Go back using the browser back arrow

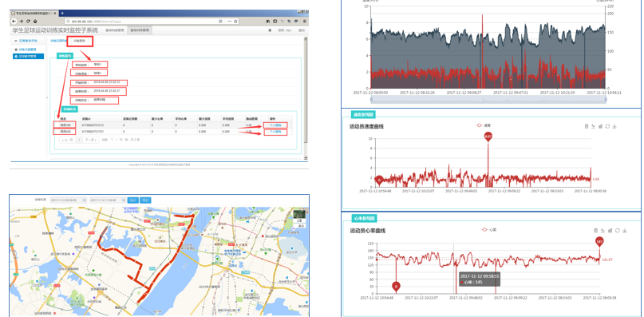14,21
